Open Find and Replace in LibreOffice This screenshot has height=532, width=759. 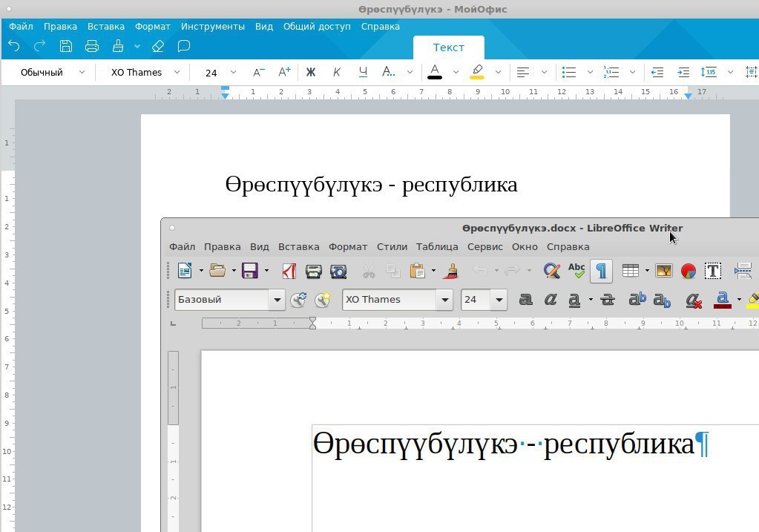point(551,271)
